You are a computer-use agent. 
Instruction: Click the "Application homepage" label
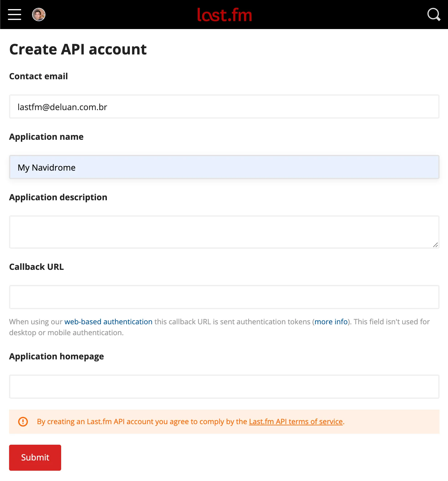click(57, 356)
